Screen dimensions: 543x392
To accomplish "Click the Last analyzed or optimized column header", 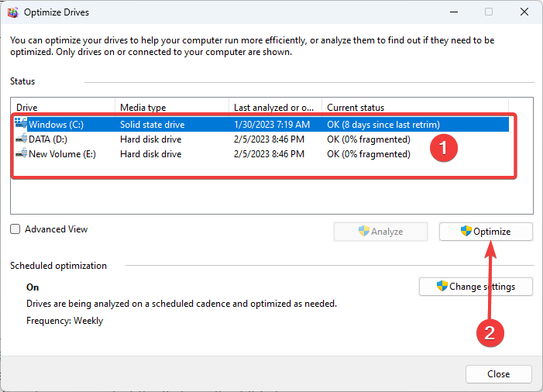I will point(275,108).
